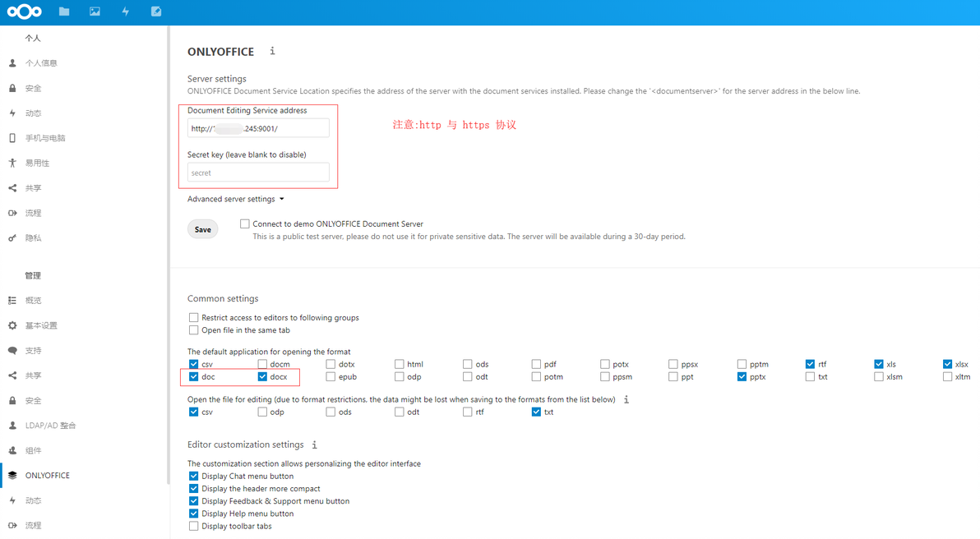This screenshot has height=539, width=980.
Task: Expand Advanced server settings
Action: (x=236, y=199)
